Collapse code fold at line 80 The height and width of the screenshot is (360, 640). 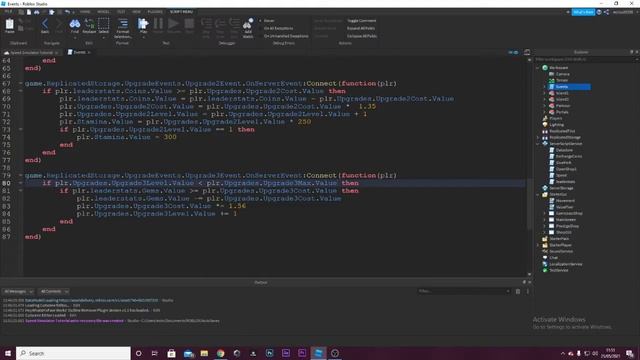[20, 183]
